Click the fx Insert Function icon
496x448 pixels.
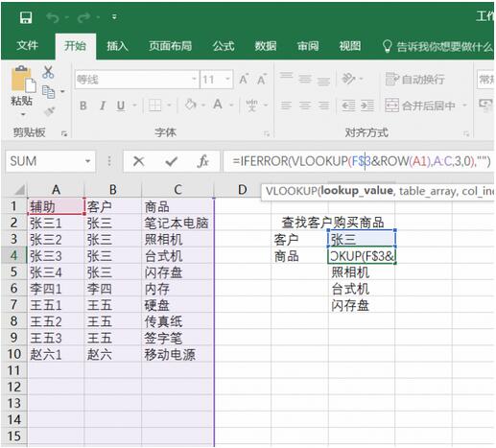[x=202, y=161]
